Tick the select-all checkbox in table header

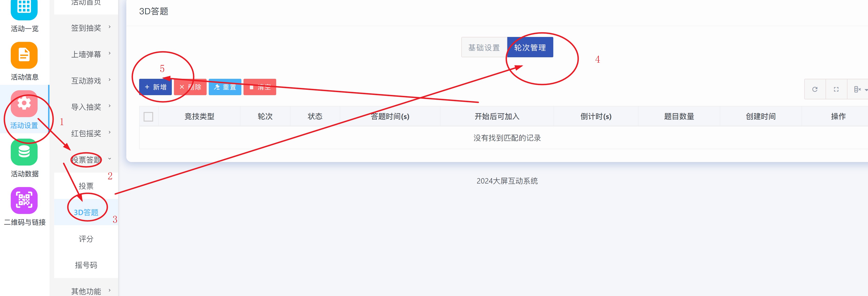(x=148, y=117)
